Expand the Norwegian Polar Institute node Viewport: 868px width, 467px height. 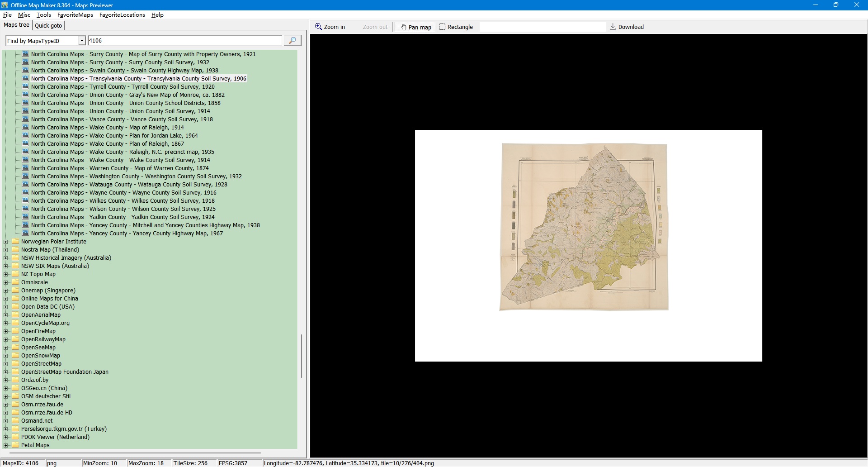coord(6,242)
